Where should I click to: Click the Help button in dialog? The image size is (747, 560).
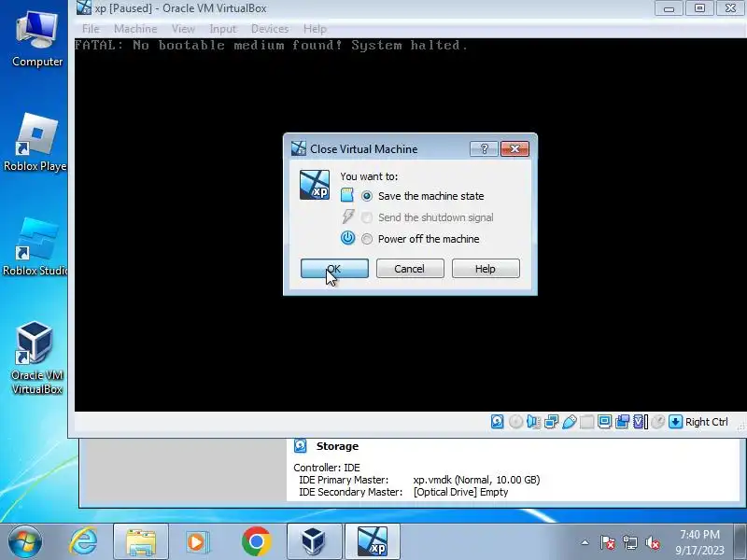click(x=486, y=269)
